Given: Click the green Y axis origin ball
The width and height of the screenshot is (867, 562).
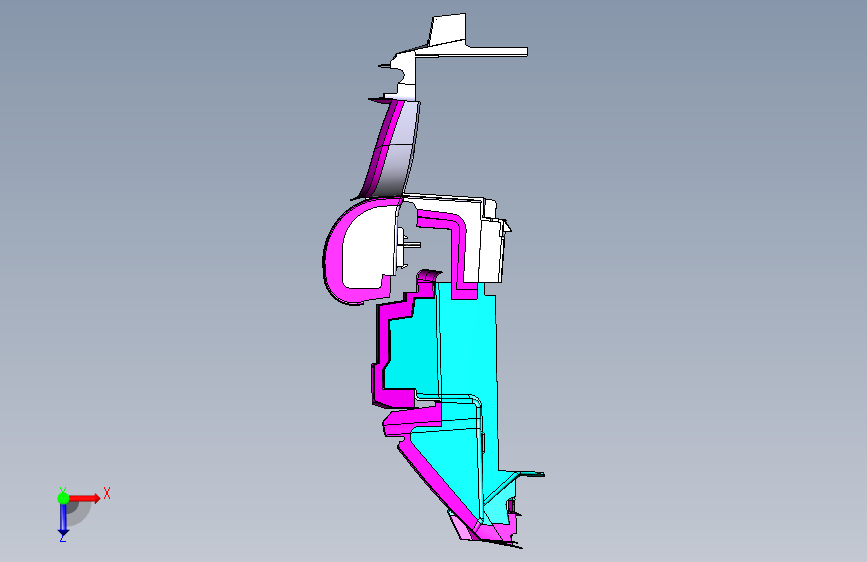Looking at the screenshot, I should (x=63, y=498).
